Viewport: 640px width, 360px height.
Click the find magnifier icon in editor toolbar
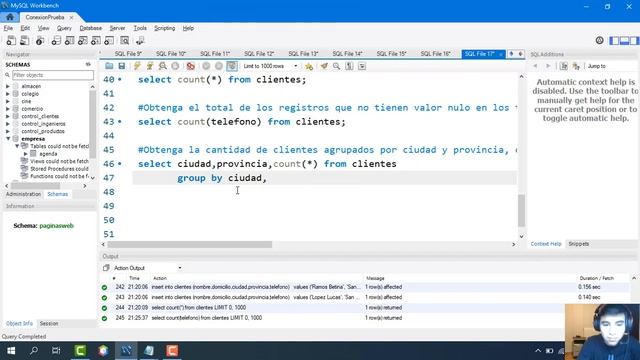coord(336,66)
